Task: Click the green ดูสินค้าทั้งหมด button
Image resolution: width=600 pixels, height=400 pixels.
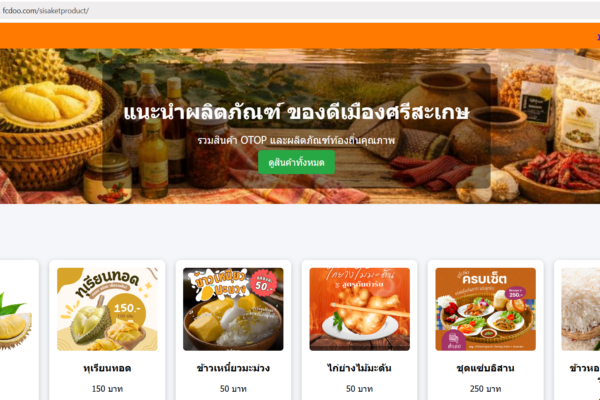Action: tap(296, 162)
